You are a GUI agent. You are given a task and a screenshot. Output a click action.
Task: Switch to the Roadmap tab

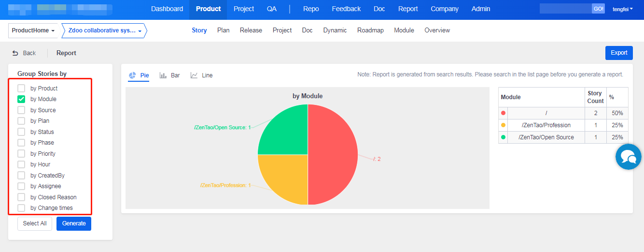coord(370,30)
